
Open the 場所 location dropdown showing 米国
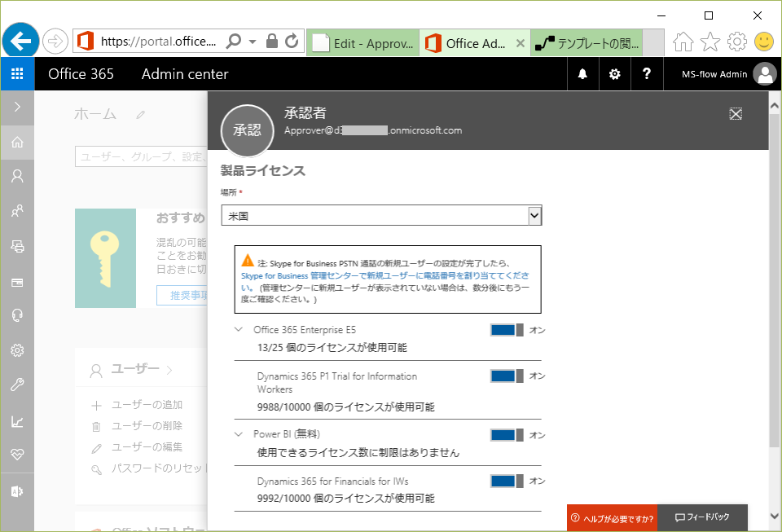tap(381, 216)
